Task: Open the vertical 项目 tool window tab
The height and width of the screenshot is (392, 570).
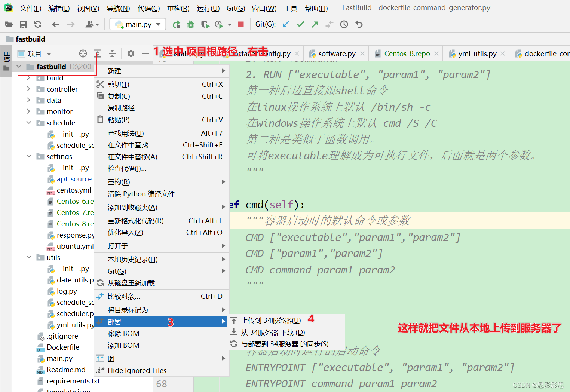Action: 6,61
